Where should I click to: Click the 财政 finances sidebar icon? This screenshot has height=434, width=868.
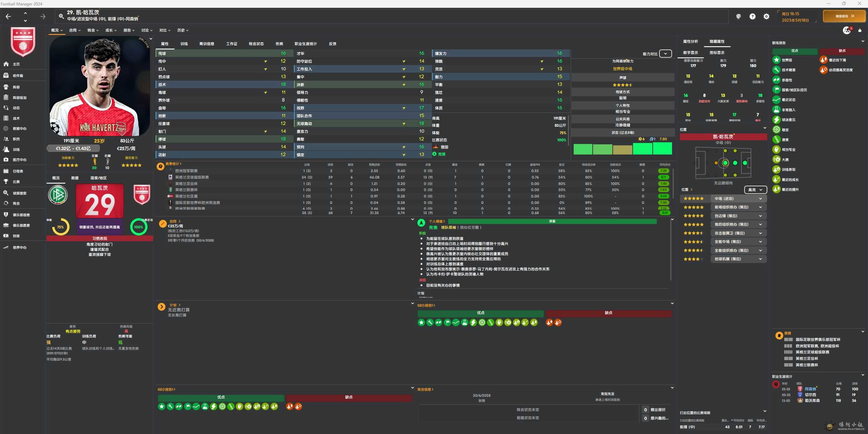[6, 236]
